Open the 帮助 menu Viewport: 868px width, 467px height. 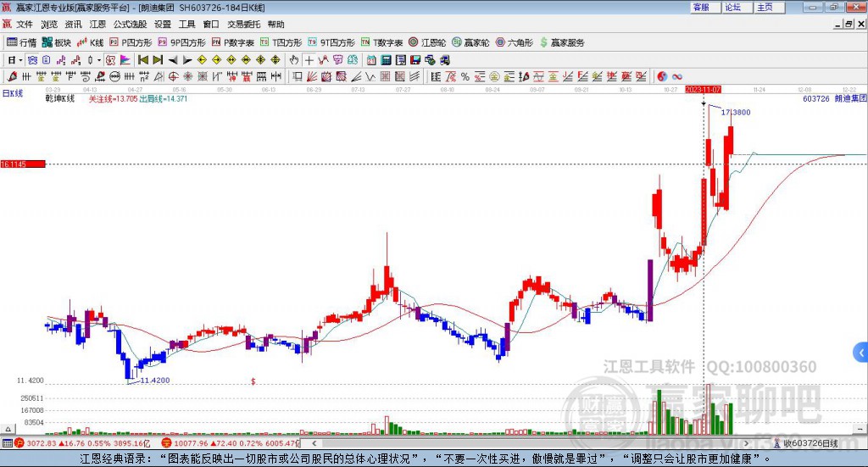(x=275, y=25)
